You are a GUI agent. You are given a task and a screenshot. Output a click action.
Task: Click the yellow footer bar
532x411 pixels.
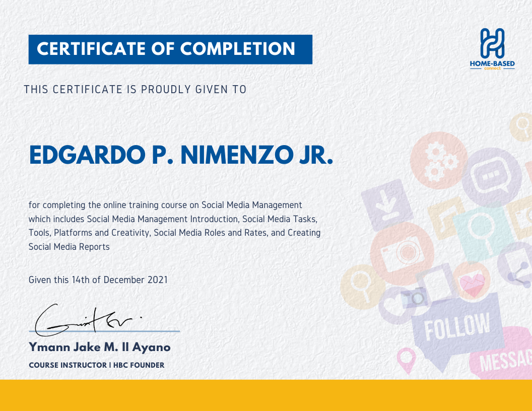pyautogui.click(x=266, y=395)
